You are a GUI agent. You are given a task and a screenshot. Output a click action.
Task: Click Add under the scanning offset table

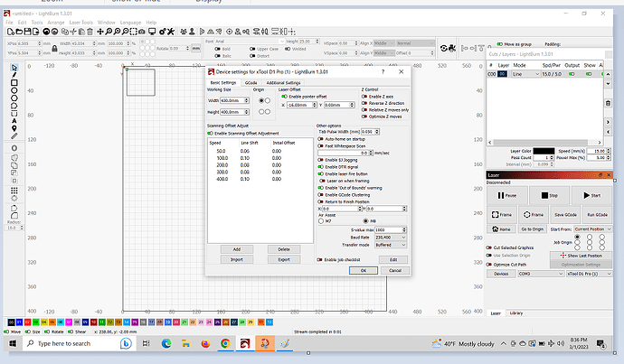237,249
